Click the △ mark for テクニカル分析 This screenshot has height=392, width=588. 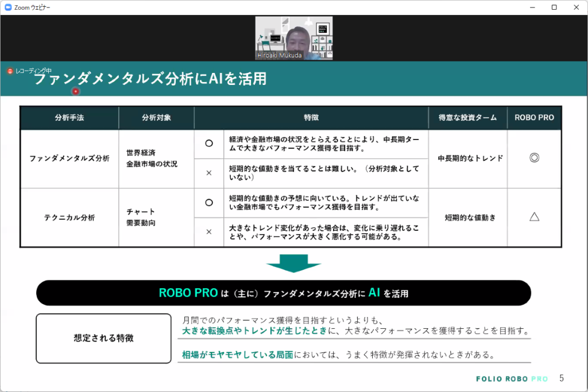[x=534, y=217]
